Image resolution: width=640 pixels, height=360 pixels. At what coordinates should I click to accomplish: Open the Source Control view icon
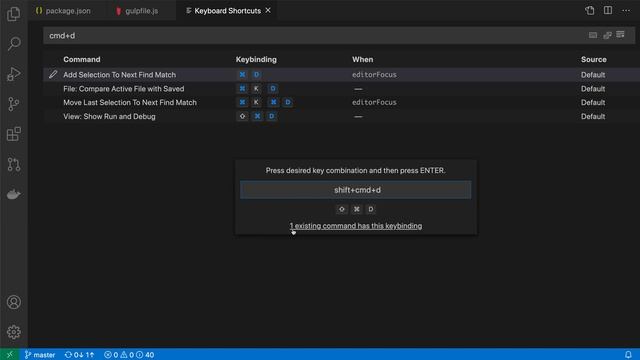point(13,104)
